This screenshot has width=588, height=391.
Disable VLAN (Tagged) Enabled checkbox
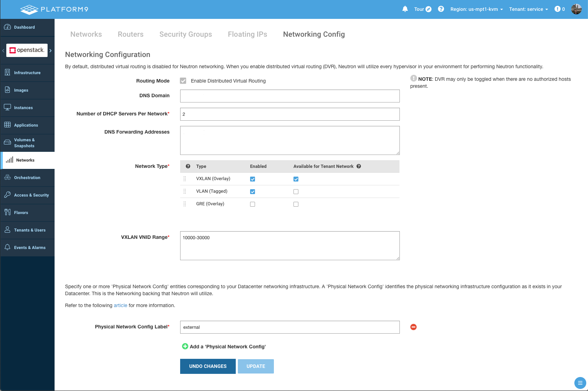(253, 192)
